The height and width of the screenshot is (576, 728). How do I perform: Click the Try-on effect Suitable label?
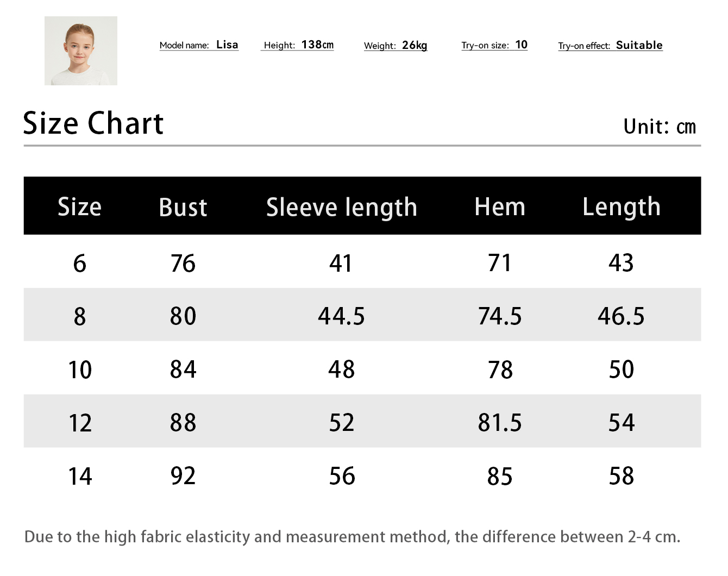pyautogui.click(x=610, y=46)
